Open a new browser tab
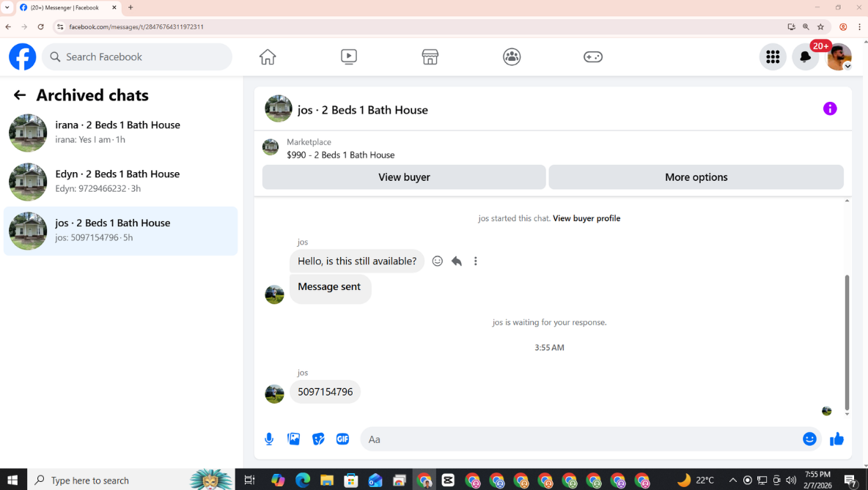 click(x=130, y=8)
